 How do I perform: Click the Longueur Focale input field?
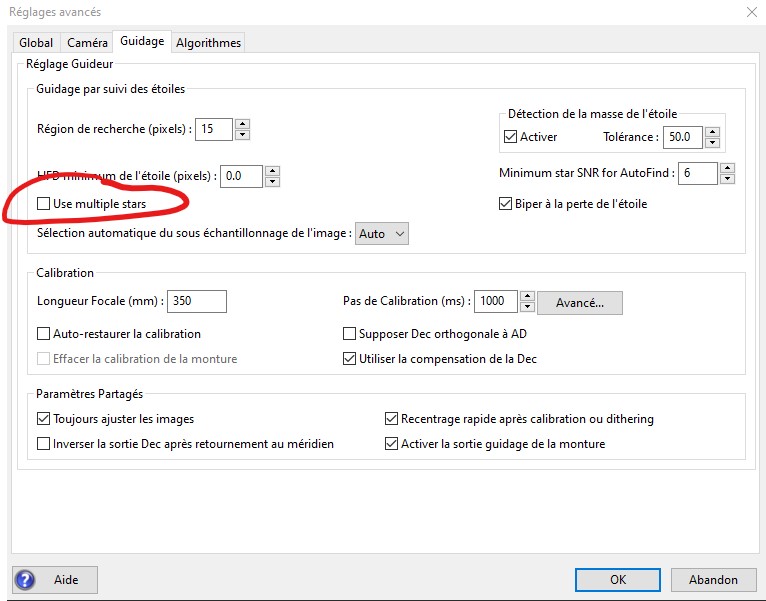click(x=196, y=301)
